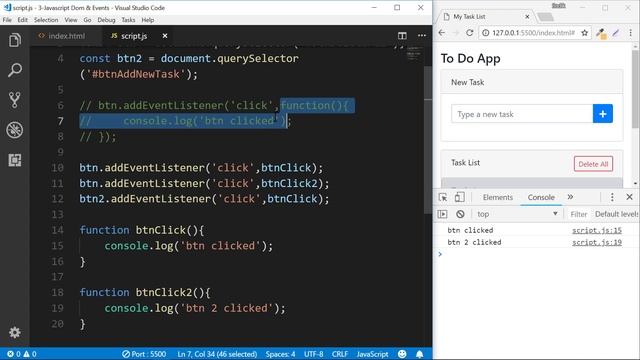This screenshot has height=360, width=640.
Task: Open the editor More Actions menu
Action: tap(422, 36)
